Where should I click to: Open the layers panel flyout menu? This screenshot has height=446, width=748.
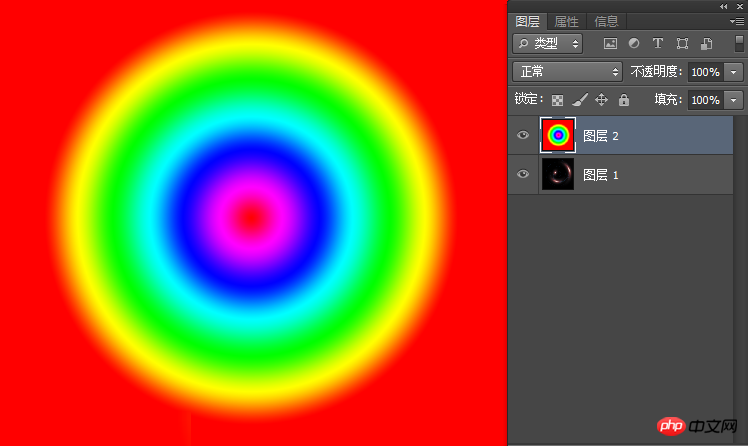[737, 21]
